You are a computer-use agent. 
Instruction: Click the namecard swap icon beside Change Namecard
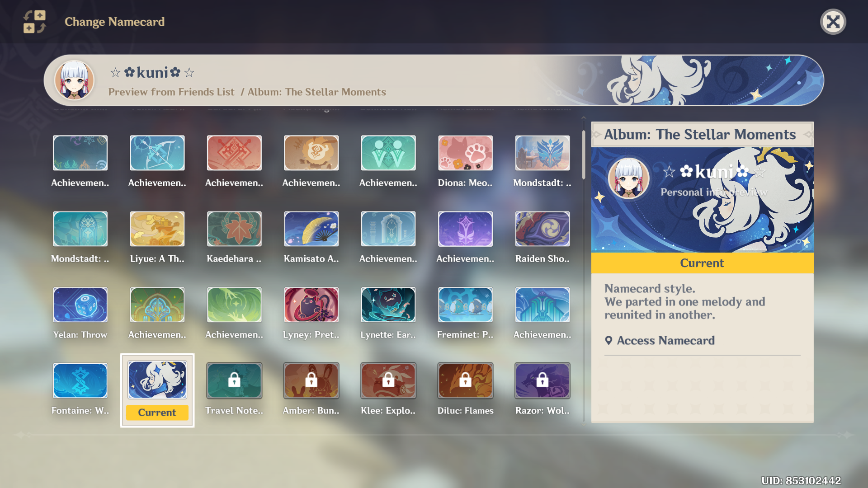(34, 21)
